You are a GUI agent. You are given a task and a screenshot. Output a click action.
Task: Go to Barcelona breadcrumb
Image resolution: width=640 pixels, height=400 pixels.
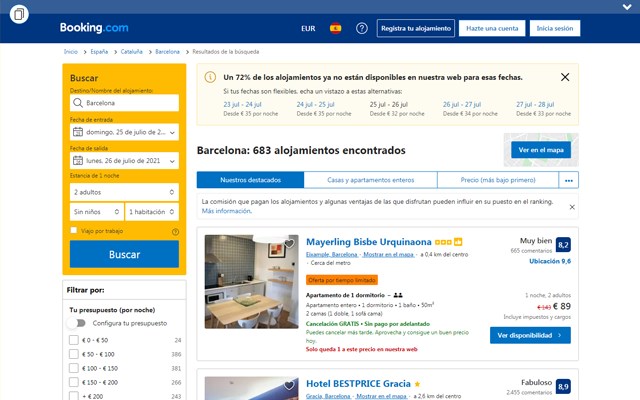click(167, 52)
